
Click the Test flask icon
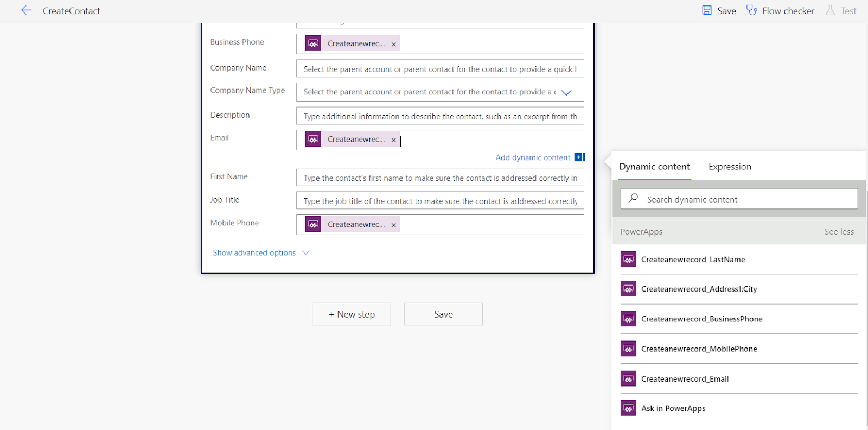(830, 10)
